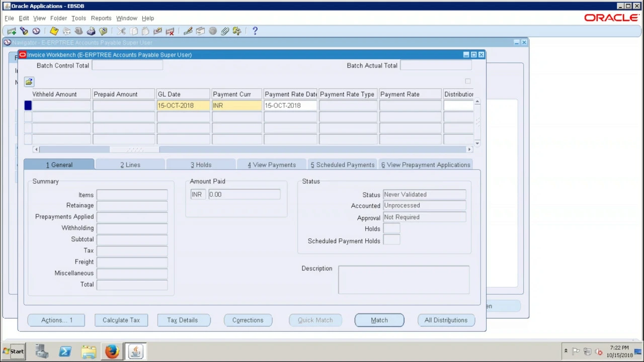
Task: Open the 6 View Prepayment Applications tab
Action: pyautogui.click(x=426, y=165)
